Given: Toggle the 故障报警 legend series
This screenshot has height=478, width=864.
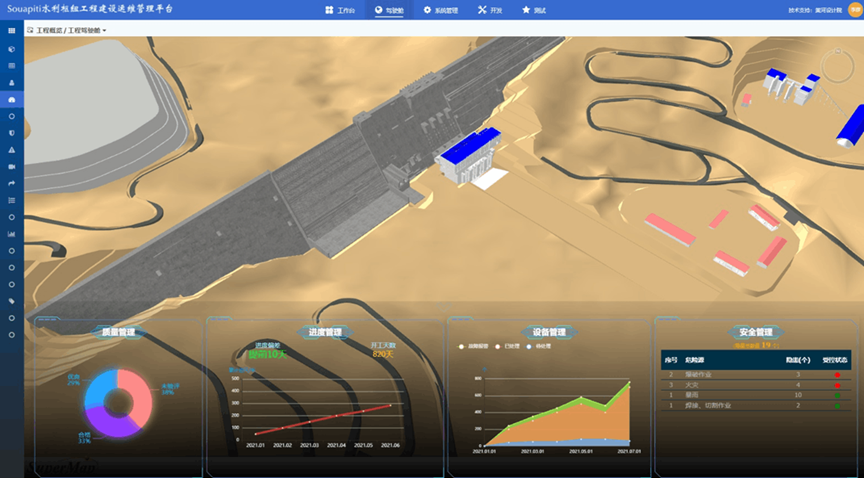Looking at the screenshot, I should (473, 346).
